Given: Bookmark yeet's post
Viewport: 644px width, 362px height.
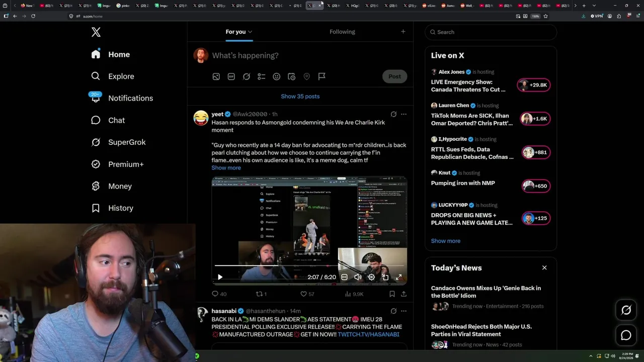Looking at the screenshot, I should pos(392,294).
